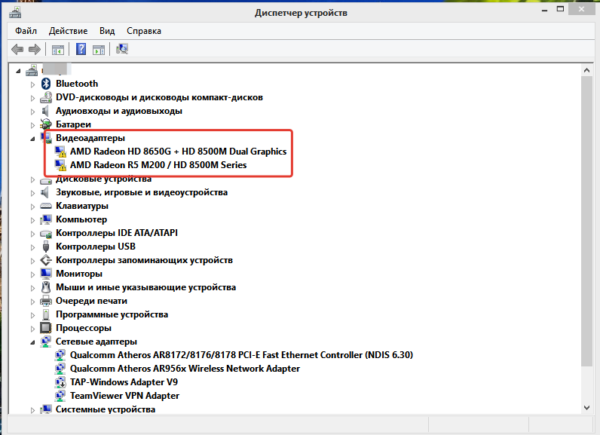The image size is (600, 435).
Task: Collapse the Видеоадаптеры category
Action: pyautogui.click(x=33, y=138)
